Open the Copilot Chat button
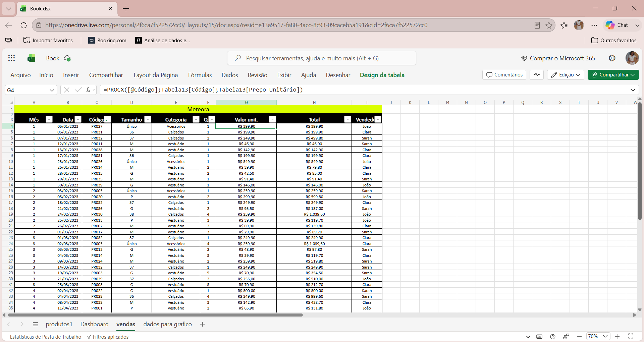644x342 pixels. coord(617,25)
